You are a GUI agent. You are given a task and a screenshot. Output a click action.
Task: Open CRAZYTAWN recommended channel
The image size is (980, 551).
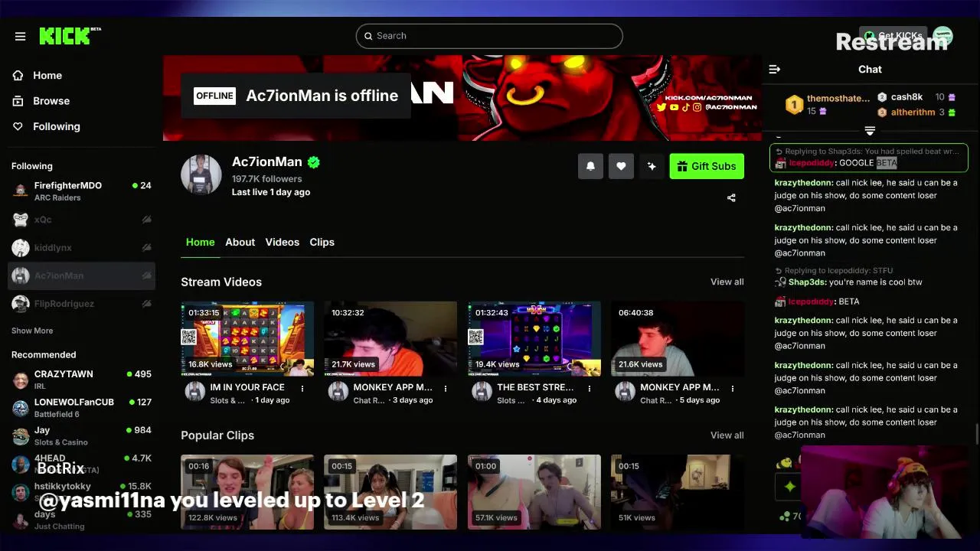pyautogui.click(x=82, y=380)
